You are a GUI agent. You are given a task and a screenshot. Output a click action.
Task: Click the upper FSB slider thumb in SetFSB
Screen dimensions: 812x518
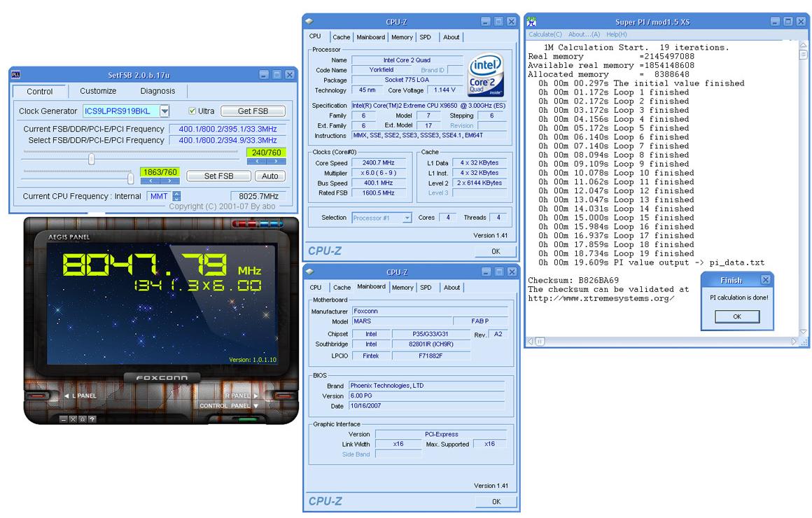click(x=91, y=158)
